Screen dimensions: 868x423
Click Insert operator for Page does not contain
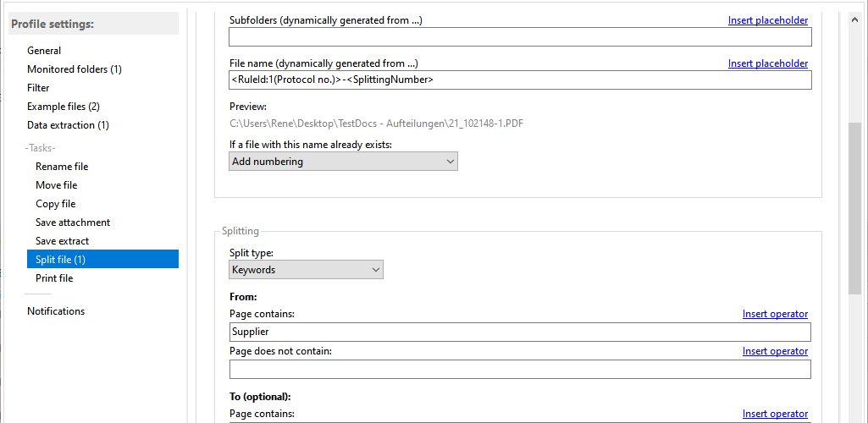coord(775,351)
